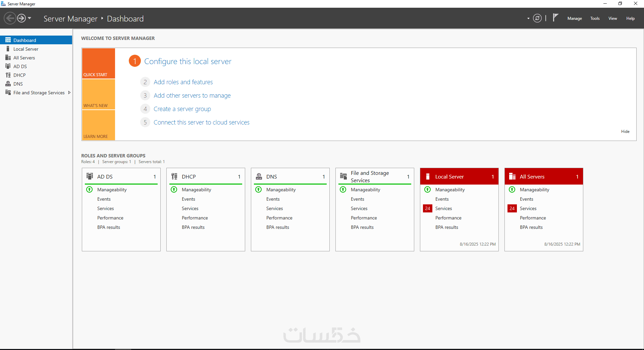Open Events in the DNS tile
This screenshot has height=350, width=644.
273,199
